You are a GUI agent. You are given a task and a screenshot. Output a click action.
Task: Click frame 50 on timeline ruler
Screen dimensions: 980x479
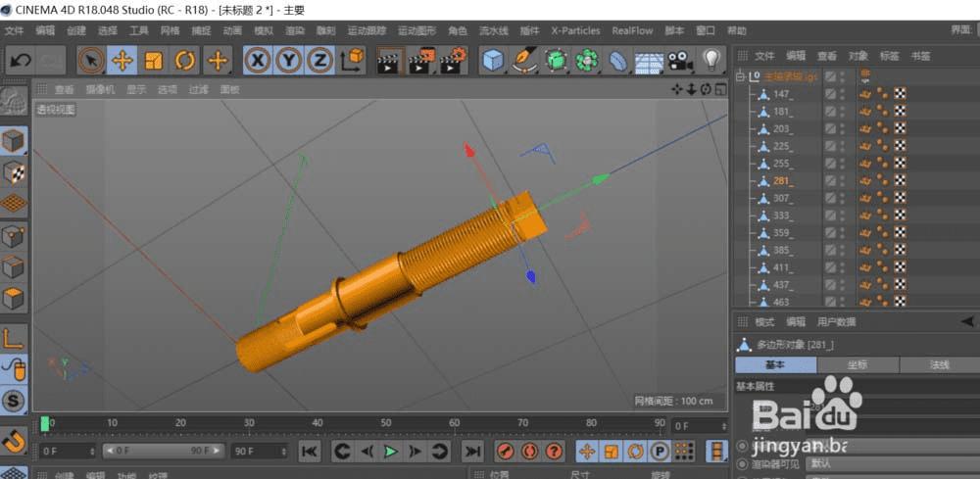pyautogui.click(x=386, y=423)
